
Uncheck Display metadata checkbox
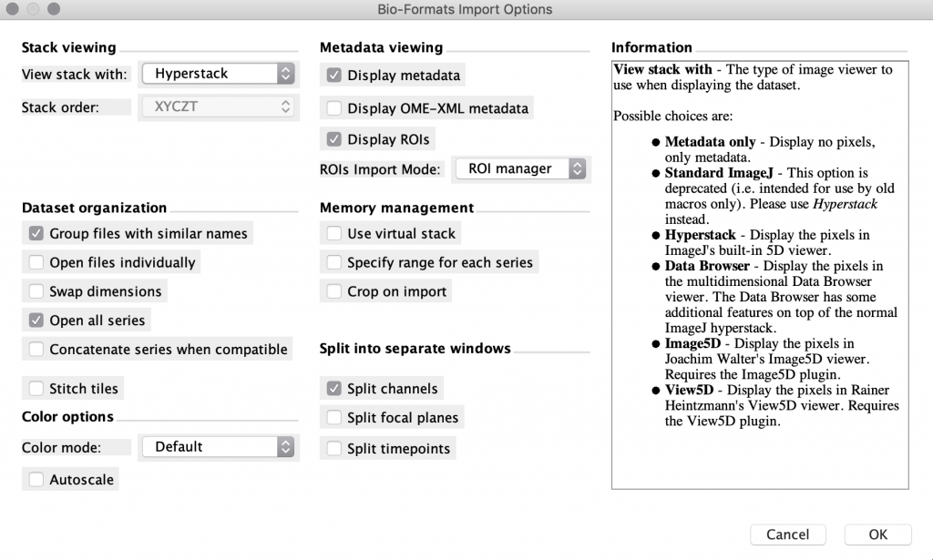(333, 76)
